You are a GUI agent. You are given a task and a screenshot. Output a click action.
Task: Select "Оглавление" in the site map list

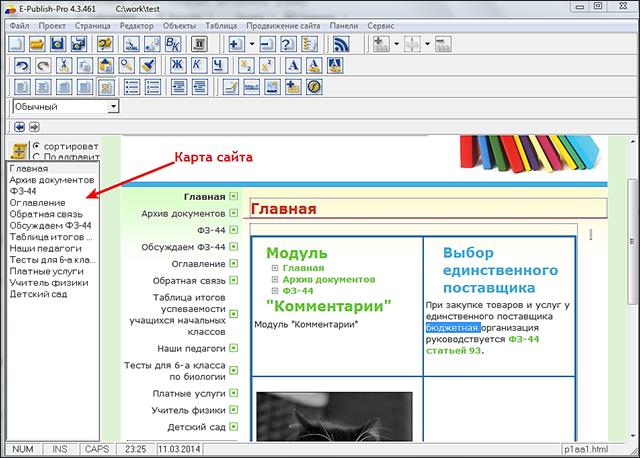pos(37,203)
